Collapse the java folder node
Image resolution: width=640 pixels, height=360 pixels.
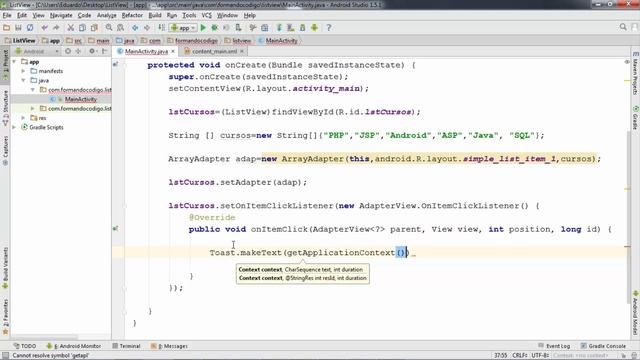pyautogui.click(x=24, y=80)
